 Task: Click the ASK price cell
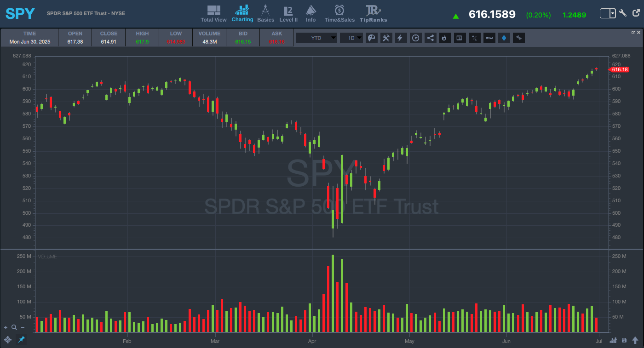(x=277, y=38)
